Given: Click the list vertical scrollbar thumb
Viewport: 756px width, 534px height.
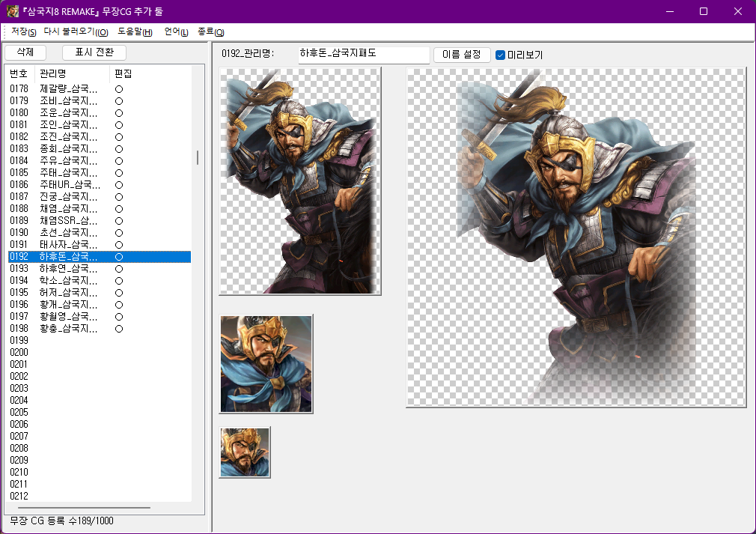Looking at the screenshot, I should click(198, 157).
